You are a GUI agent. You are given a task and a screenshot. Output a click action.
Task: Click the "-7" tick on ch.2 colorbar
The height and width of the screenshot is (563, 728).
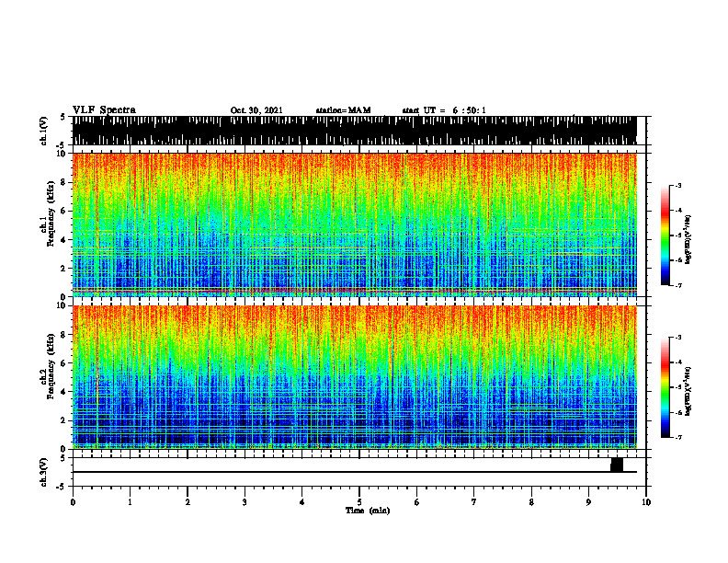[x=678, y=437]
